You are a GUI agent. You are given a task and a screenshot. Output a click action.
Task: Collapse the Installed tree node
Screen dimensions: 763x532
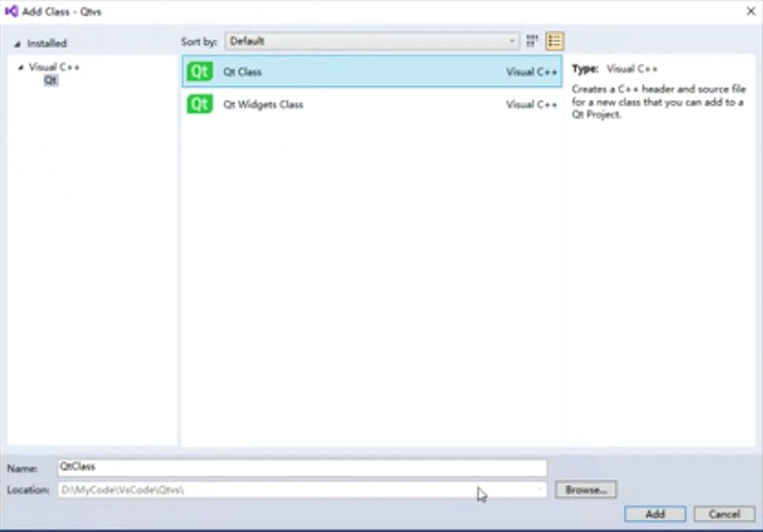click(18, 44)
